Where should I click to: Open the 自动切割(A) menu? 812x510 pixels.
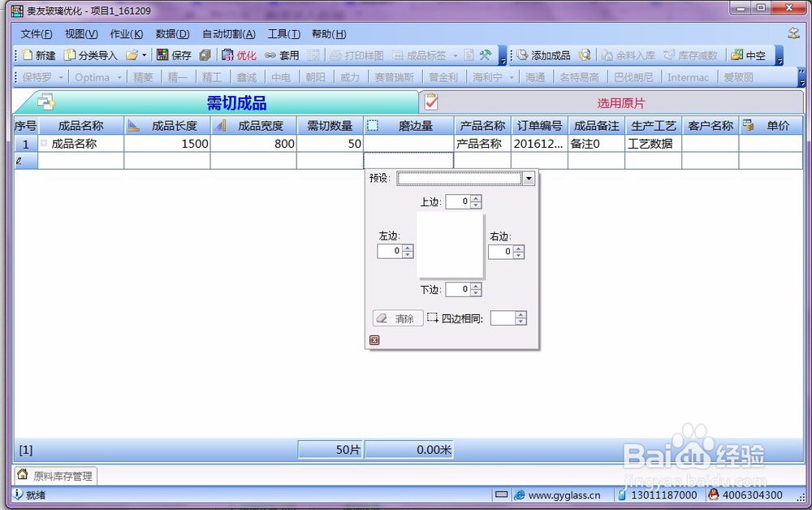click(x=229, y=34)
